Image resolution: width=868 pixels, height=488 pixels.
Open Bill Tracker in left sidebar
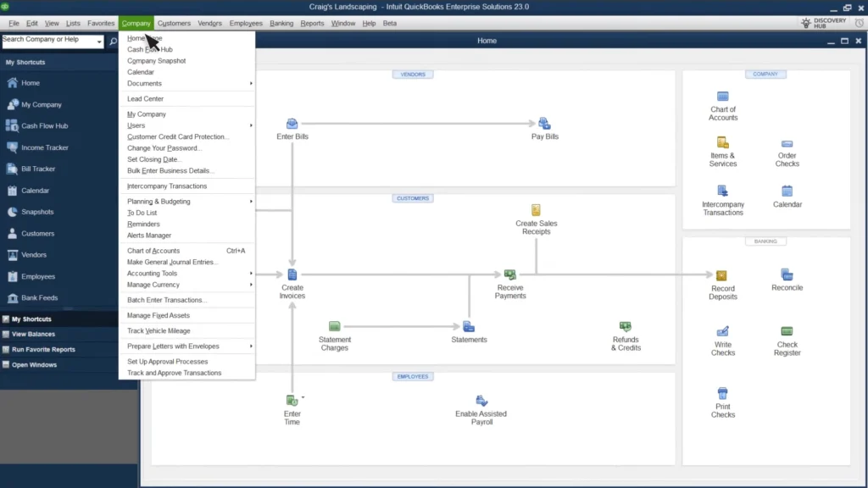tap(38, 169)
